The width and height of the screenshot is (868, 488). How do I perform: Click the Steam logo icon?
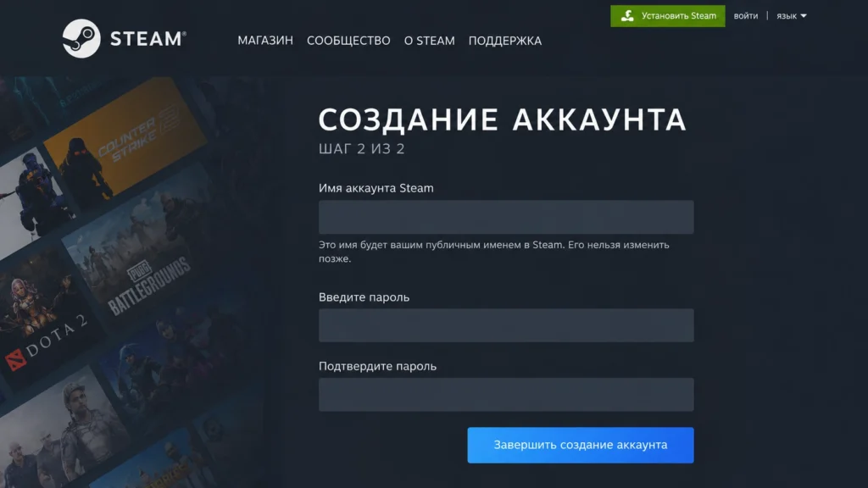coord(81,39)
